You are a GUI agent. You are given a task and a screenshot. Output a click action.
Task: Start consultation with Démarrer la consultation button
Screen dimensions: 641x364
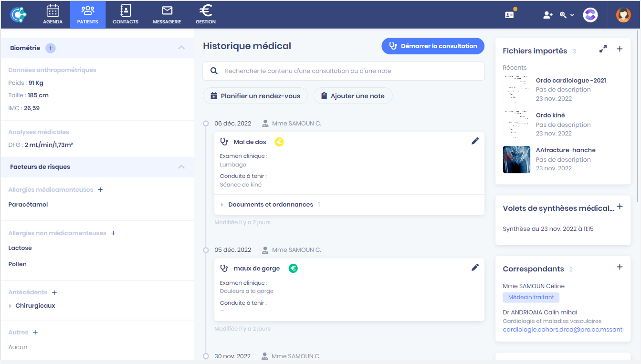(x=433, y=46)
